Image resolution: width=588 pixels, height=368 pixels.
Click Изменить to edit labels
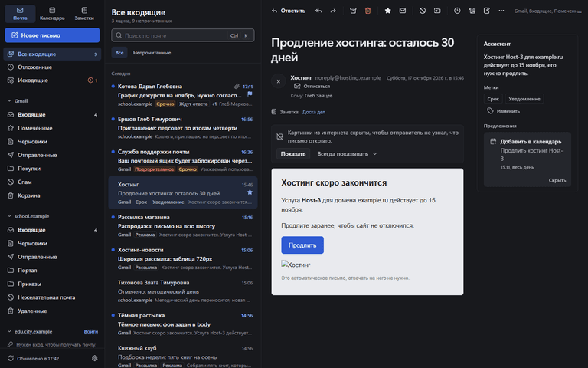[x=503, y=111]
